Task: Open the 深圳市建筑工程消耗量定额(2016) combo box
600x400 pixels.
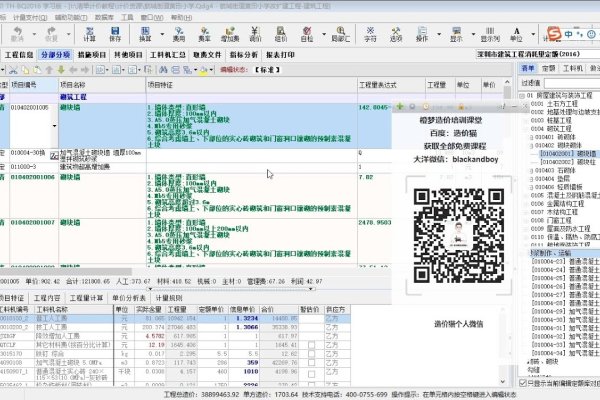Action: (538, 54)
